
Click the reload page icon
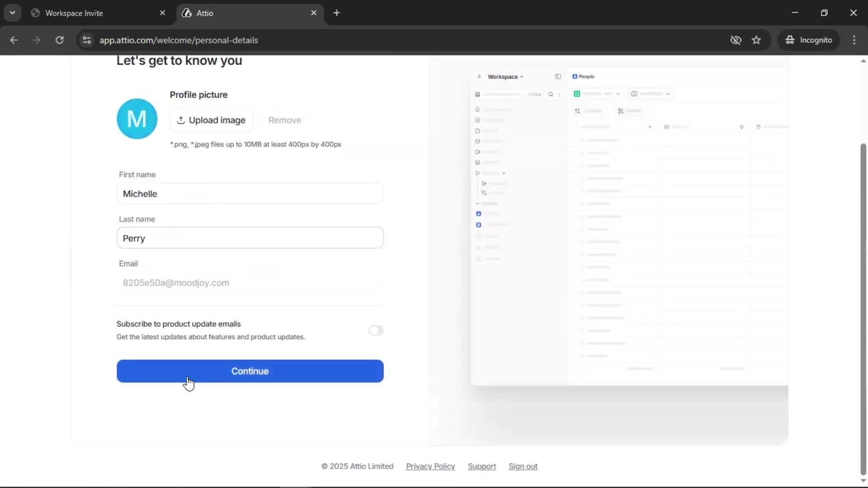59,40
